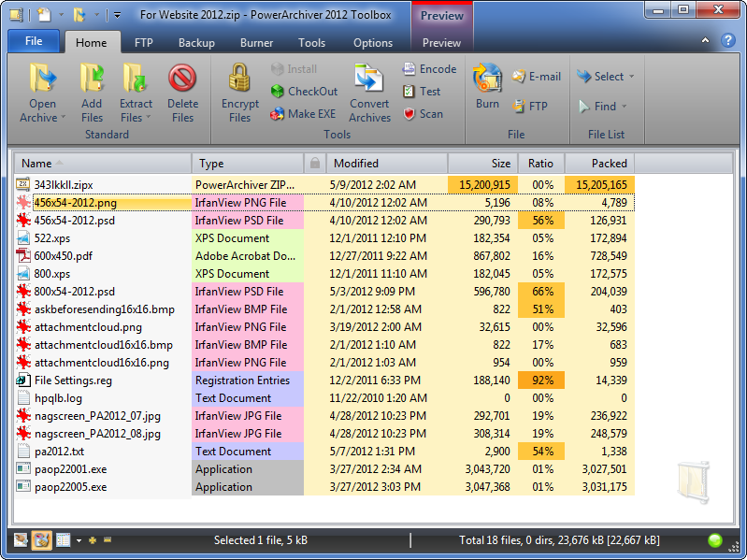The image size is (747, 560).
Task: Select the Home ribbon tab
Action: click(x=91, y=42)
